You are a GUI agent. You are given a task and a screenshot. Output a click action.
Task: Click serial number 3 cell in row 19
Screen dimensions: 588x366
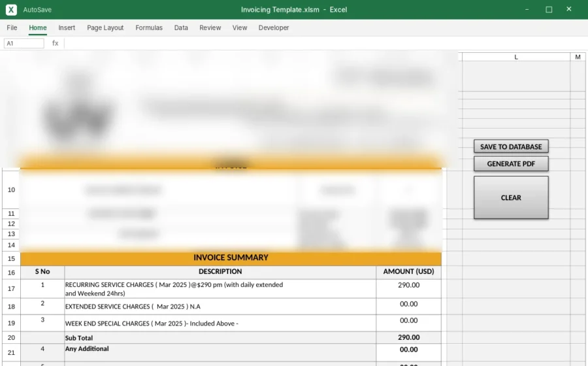point(42,324)
